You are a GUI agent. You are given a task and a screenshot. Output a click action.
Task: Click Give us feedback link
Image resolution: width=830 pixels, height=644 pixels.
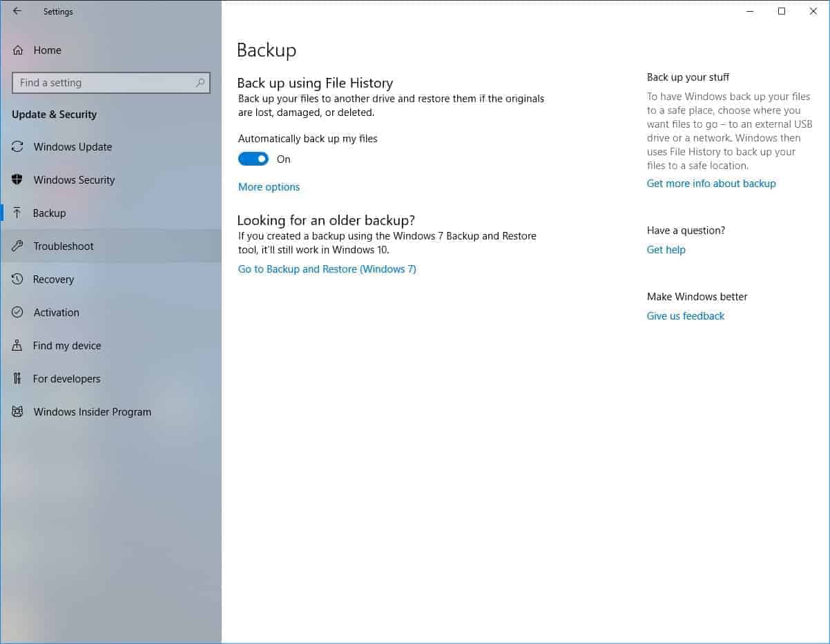click(x=685, y=316)
